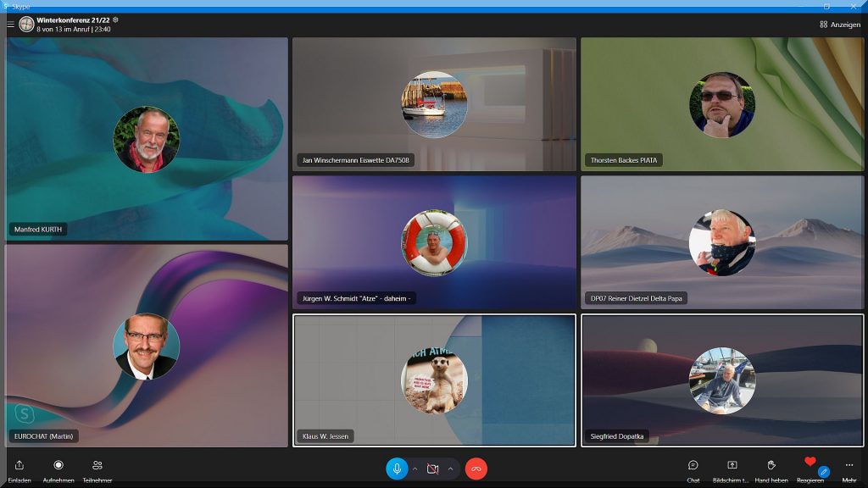Toggle the video camera on
Viewport: 868px width, 488px height.
pyautogui.click(x=432, y=469)
